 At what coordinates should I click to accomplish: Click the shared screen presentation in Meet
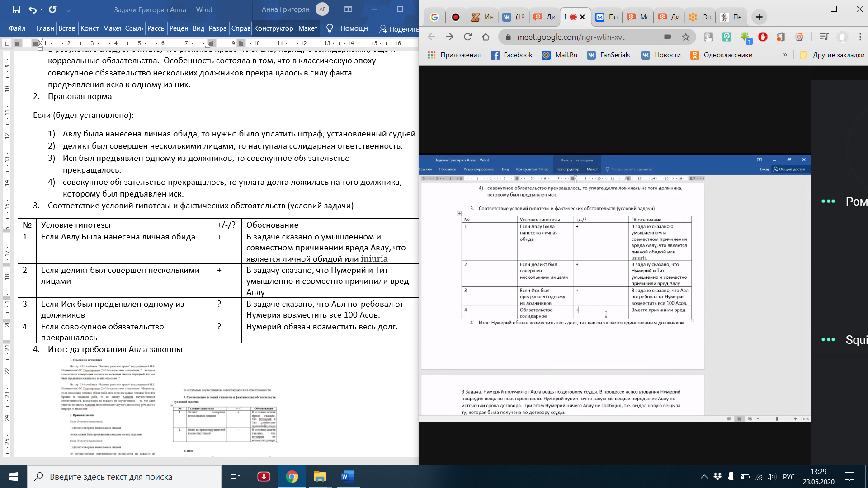pos(615,288)
